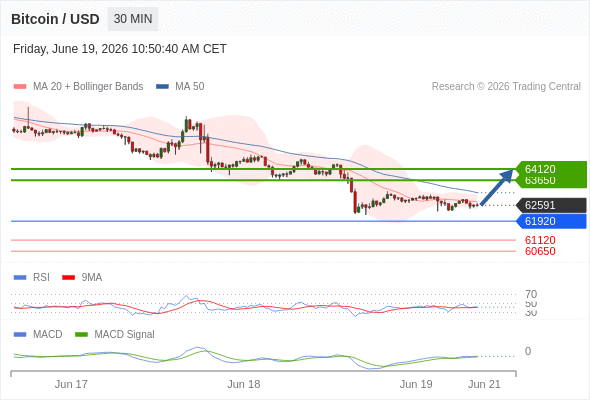
Task: Click the Jun 18 date marker
Action: [243, 384]
